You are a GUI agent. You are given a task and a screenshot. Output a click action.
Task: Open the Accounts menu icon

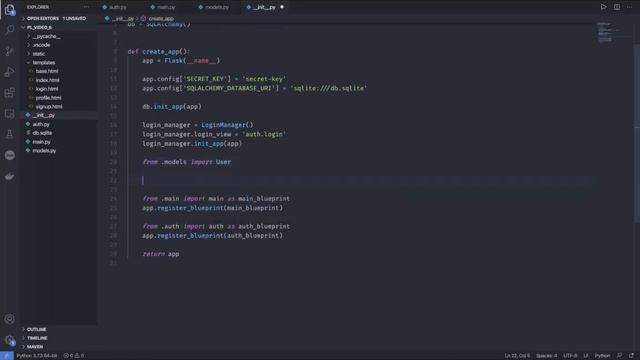(10, 319)
